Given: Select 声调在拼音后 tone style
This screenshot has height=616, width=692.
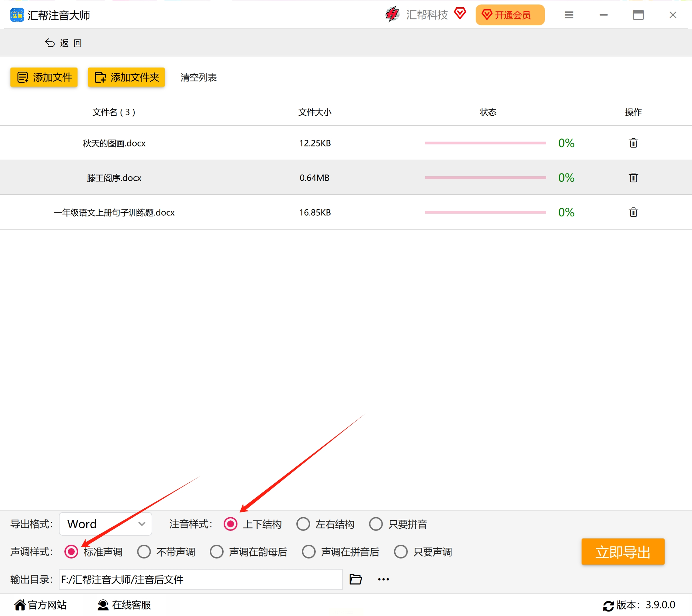Looking at the screenshot, I should [x=309, y=552].
